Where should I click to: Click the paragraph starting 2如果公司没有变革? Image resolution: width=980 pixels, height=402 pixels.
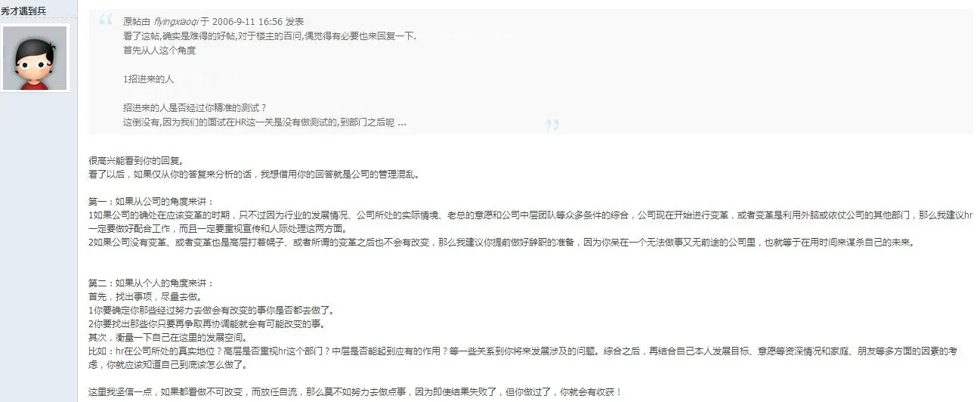[x=502, y=243]
